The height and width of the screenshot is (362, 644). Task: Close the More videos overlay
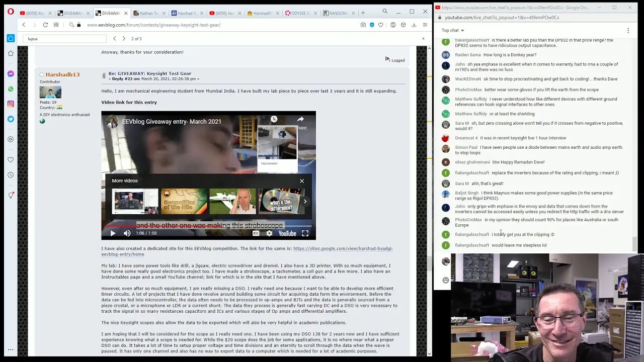(x=302, y=181)
